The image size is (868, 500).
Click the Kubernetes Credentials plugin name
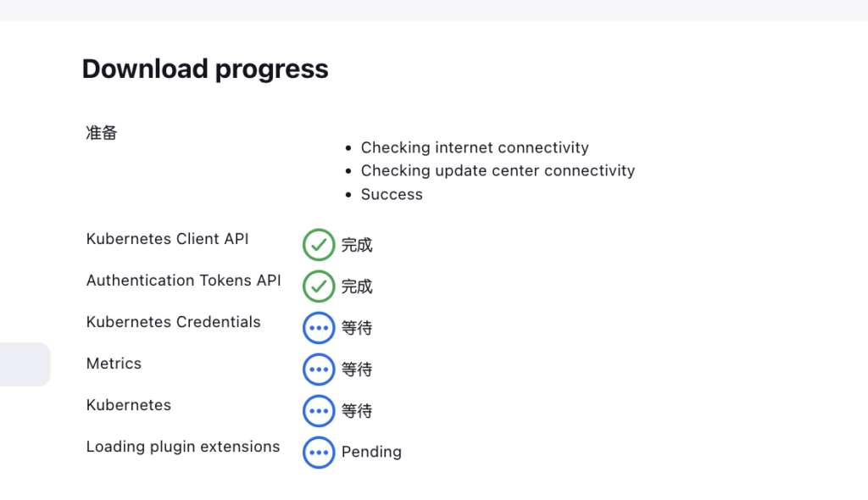point(173,322)
